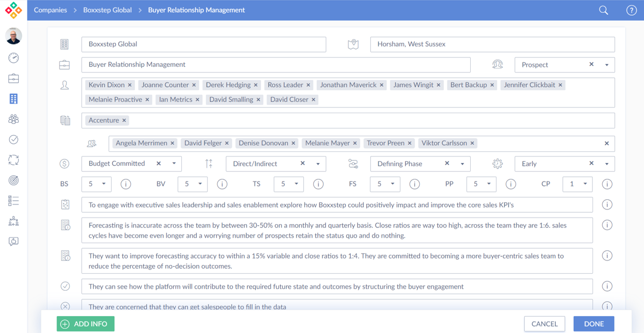This screenshot has width=644, height=333.
Task: Click the DONE button
Action: (594, 324)
